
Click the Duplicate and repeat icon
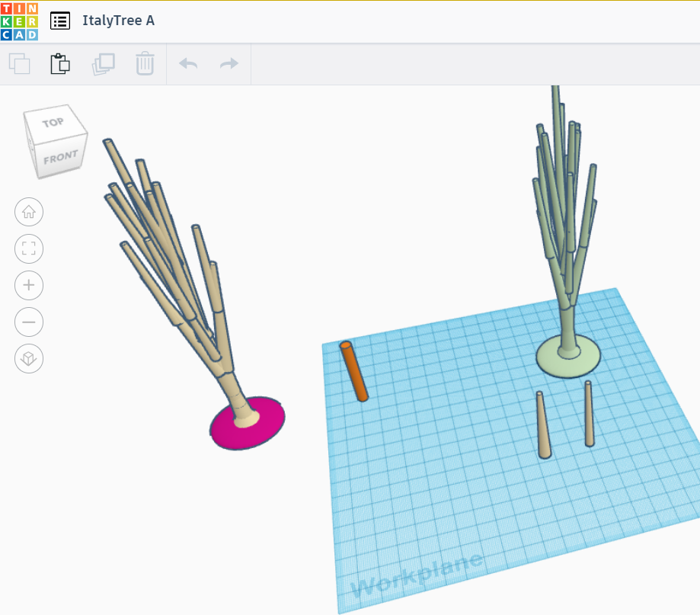point(103,64)
